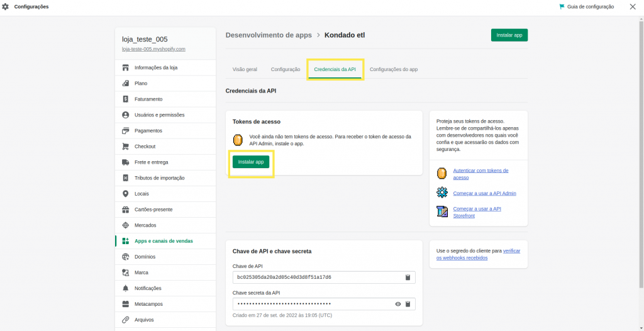Click the Guia de configuração flag icon
Image resolution: width=644 pixels, height=331 pixels.
click(562, 6)
